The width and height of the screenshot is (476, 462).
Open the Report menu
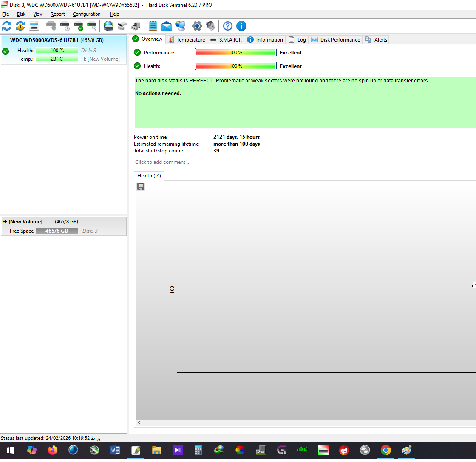tap(58, 14)
